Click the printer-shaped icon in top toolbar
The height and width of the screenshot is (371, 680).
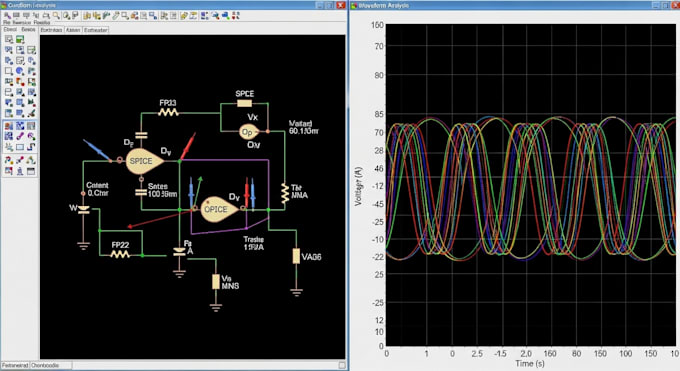(46, 16)
